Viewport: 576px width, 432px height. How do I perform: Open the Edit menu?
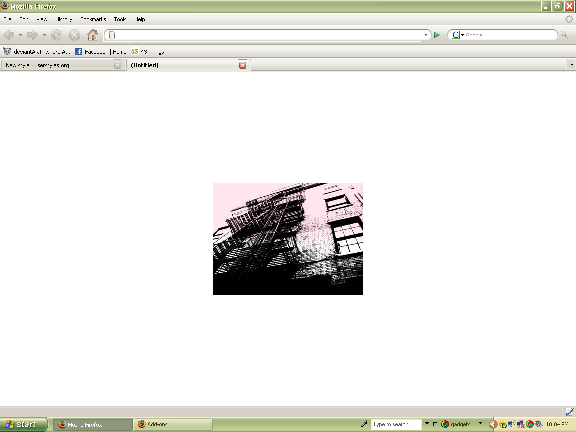[x=24, y=19]
